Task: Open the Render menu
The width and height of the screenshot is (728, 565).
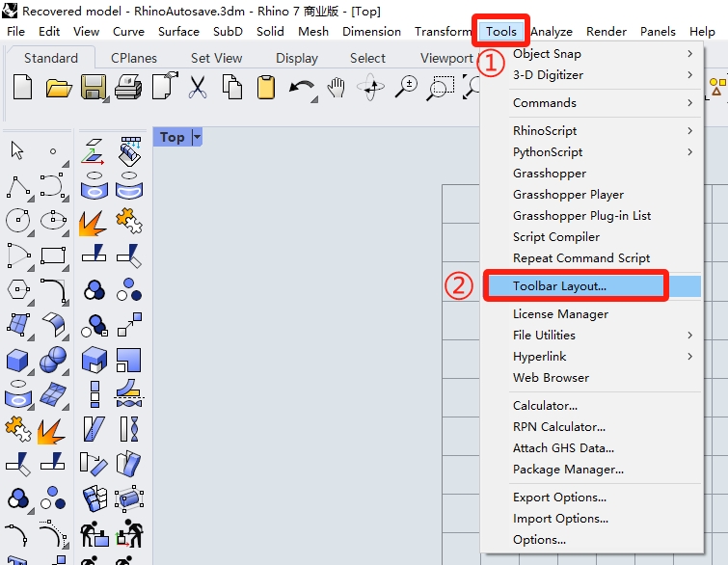Action: tap(607, 31)
